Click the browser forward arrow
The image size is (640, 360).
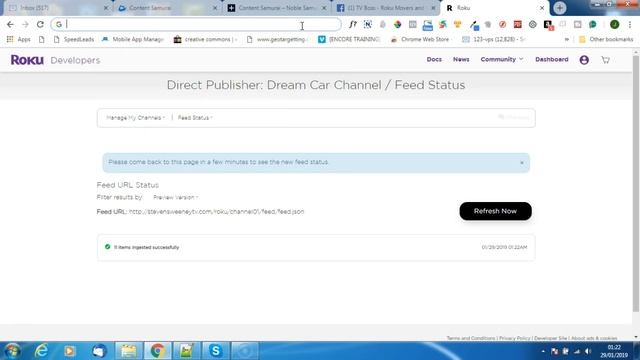25,24
